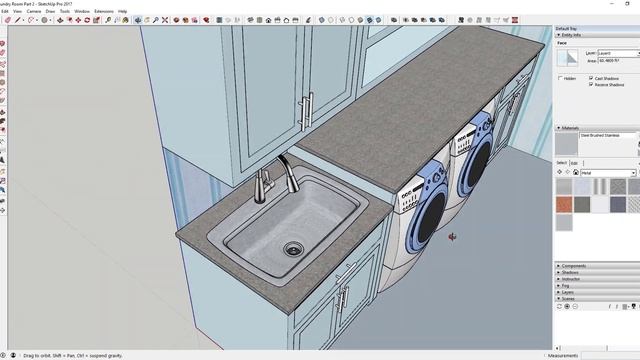Switch to the Select tab in Materials

[562, 163]
